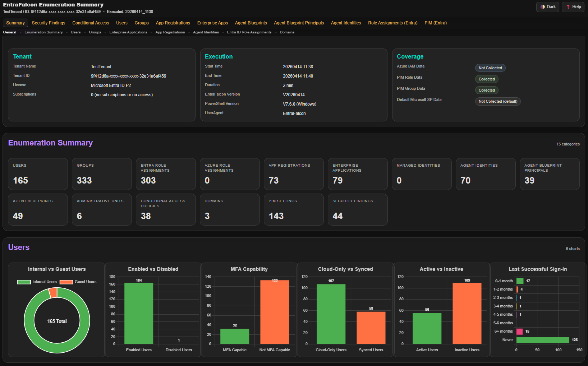Screen dimensions: 588x366
Task: Open the Administrative Units card
Action: point(102,209)
